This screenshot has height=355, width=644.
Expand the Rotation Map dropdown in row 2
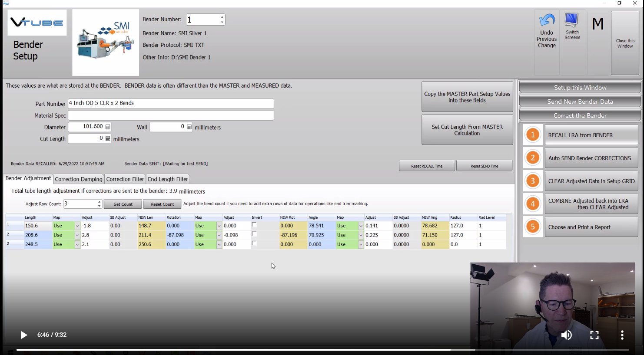tap(219, 235)
